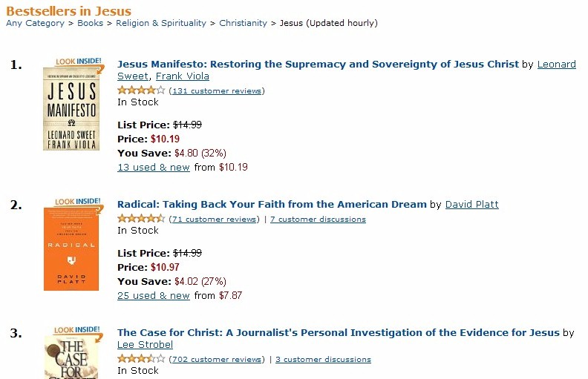View 131 customer reviews
This screenshot has height=379, width=588.
tap(217, 90)
